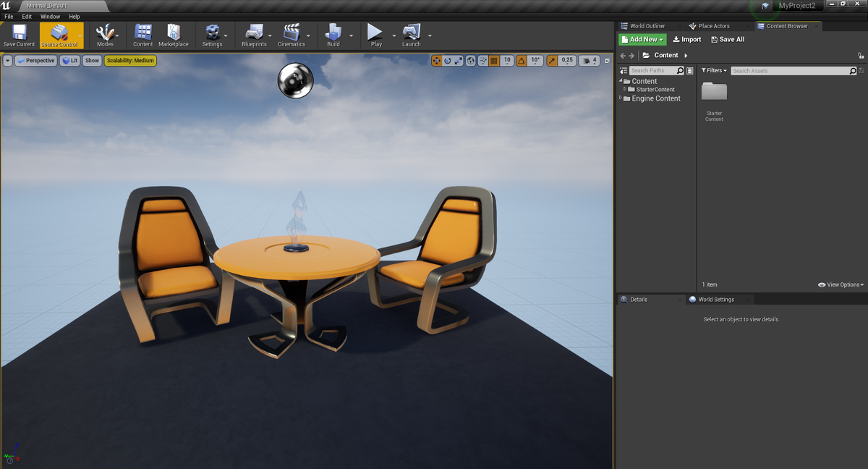868x469 pixels.
Task: Open the Window menu
Action: pos(50,17)
